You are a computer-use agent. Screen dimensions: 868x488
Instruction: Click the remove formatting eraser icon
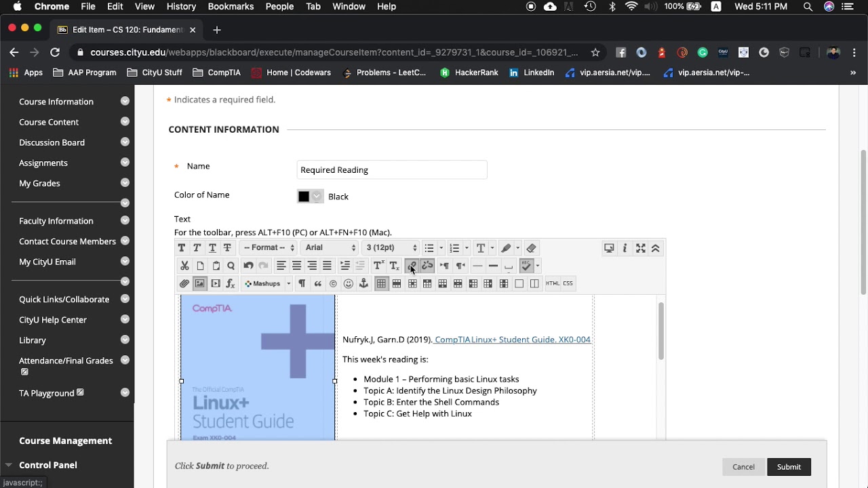point(532,248)
